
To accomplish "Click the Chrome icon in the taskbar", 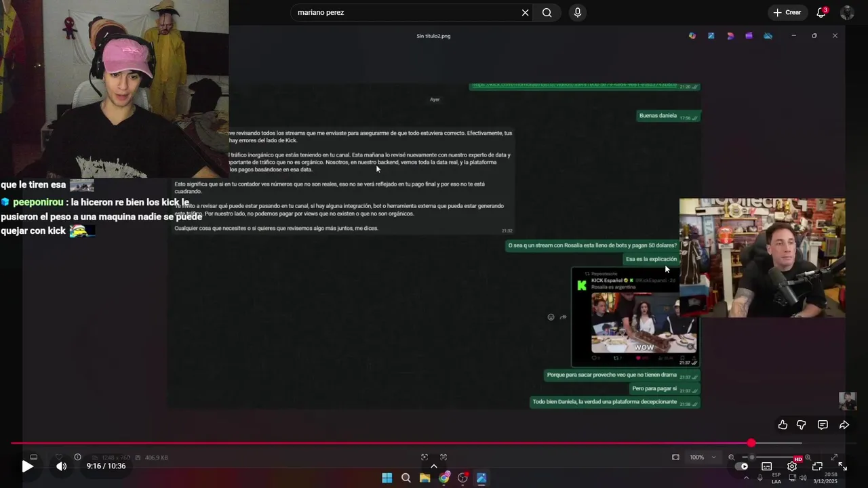I will click(443, 478).
